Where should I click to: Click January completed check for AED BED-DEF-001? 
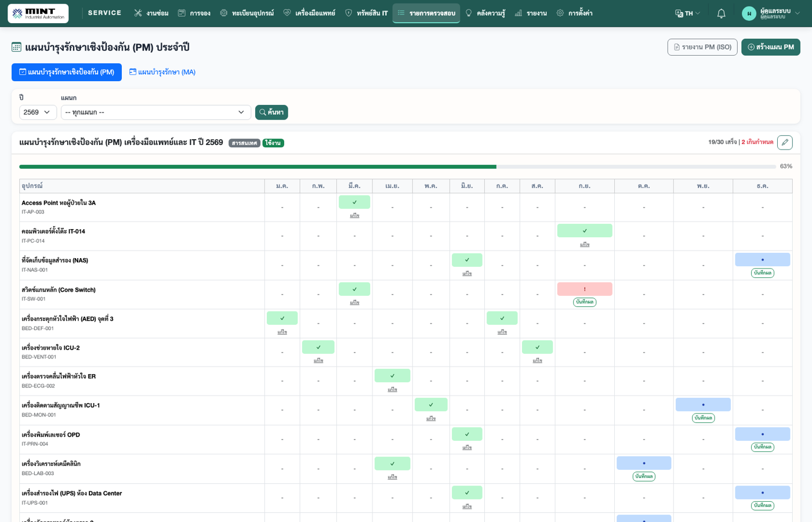(282, 318)
